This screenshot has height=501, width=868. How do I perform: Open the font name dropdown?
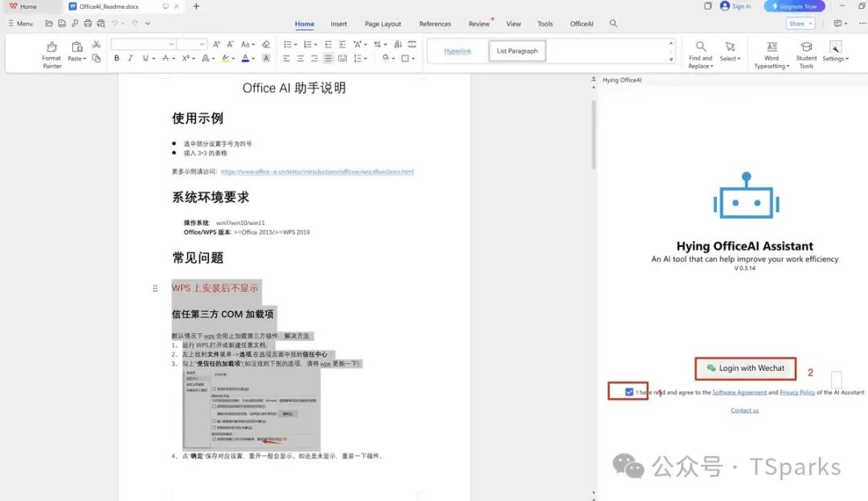point(172,44)
